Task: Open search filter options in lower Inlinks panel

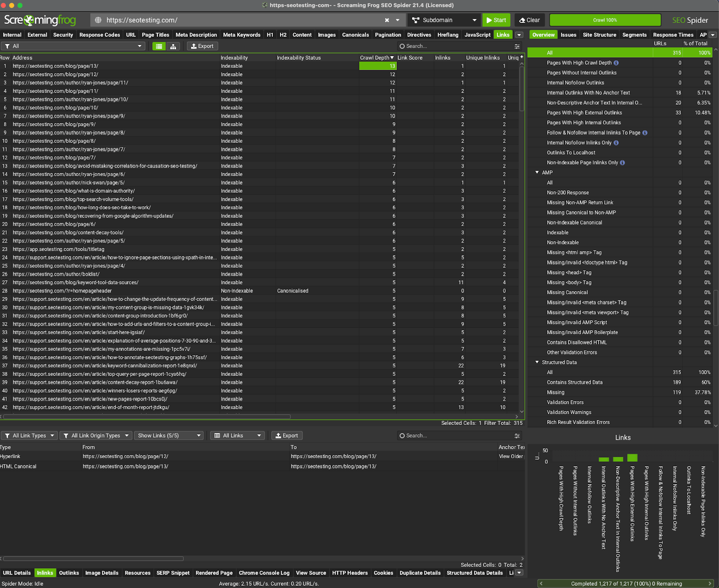Action: tap(517, 436)
